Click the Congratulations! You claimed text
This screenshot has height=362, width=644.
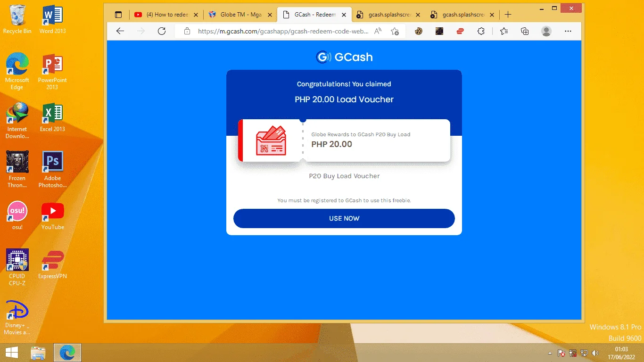(344, 84)
